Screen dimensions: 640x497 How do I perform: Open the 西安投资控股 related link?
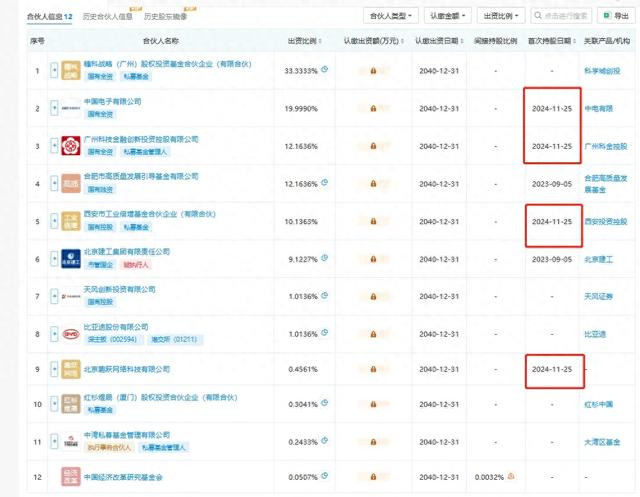click(x=606, y=221)
